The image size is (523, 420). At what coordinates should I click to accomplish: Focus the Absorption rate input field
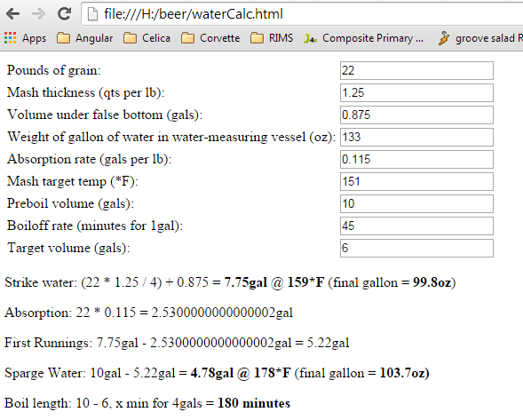coord(416,159)
